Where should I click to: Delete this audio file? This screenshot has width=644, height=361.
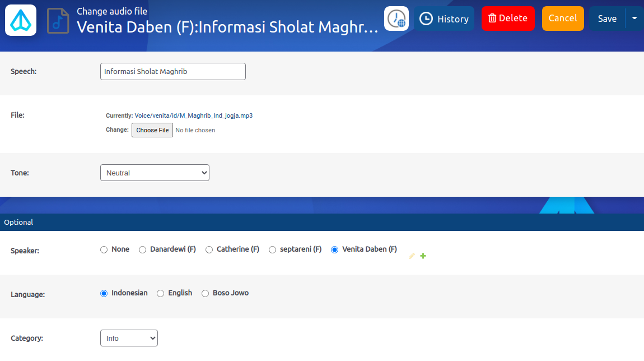507,18
